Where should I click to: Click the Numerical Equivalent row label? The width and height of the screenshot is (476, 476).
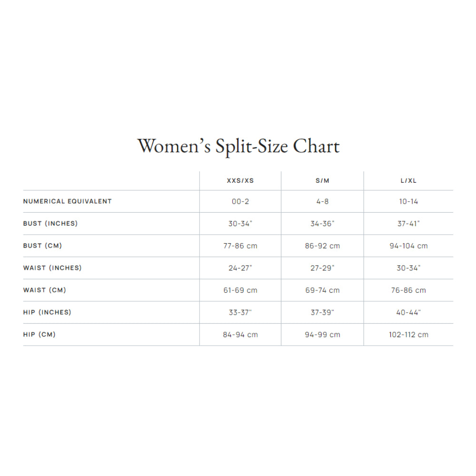[x=68, y=201]
